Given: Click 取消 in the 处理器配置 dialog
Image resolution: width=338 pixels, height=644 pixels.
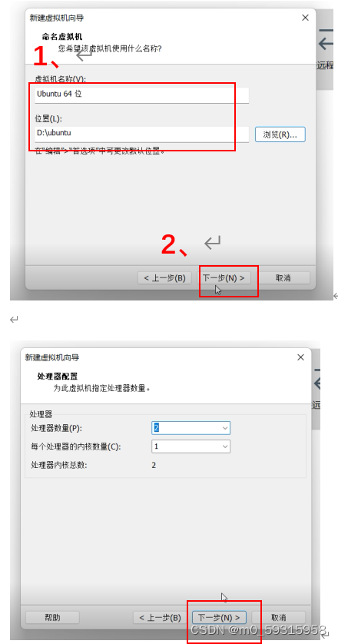Looking at the screenshot, I should click(x=278, y=617).
